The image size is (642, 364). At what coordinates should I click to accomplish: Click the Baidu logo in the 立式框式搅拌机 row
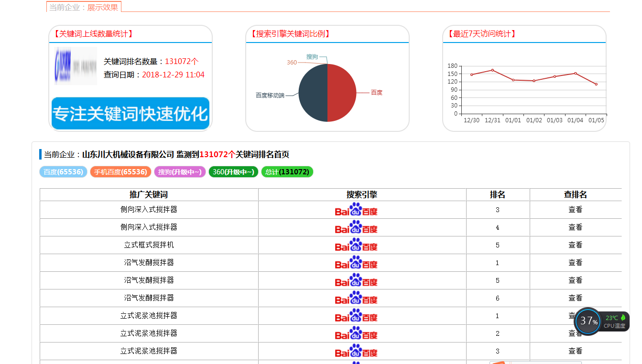point(356,245)
